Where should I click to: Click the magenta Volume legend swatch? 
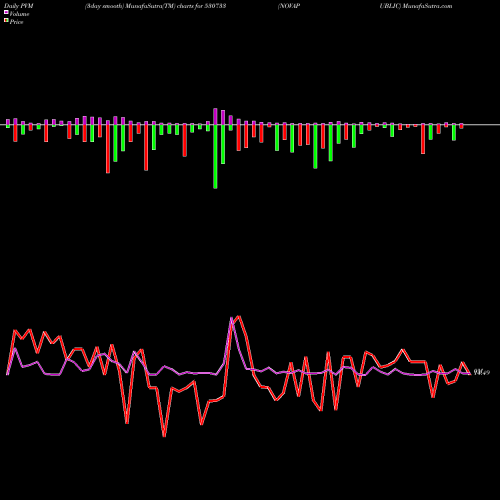[6, 13]
